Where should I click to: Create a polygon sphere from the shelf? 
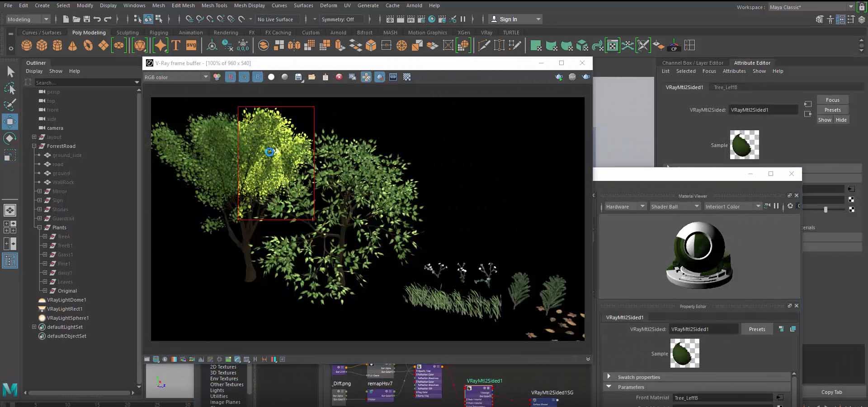click(x=26, y=45)
